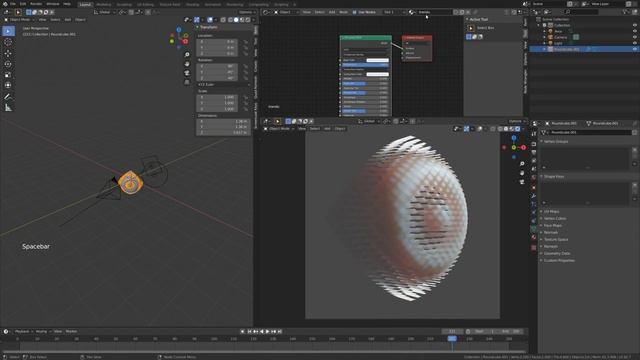Expand Roundcube.001 tree row in outliner
The height and width of the screenshot is (360, 640).
coord(544,49)
